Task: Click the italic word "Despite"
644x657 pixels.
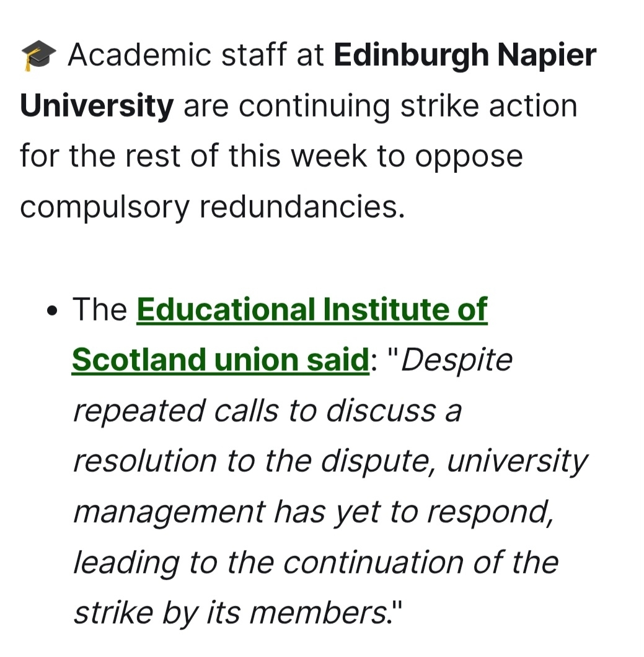Action: tap(457, 360)
